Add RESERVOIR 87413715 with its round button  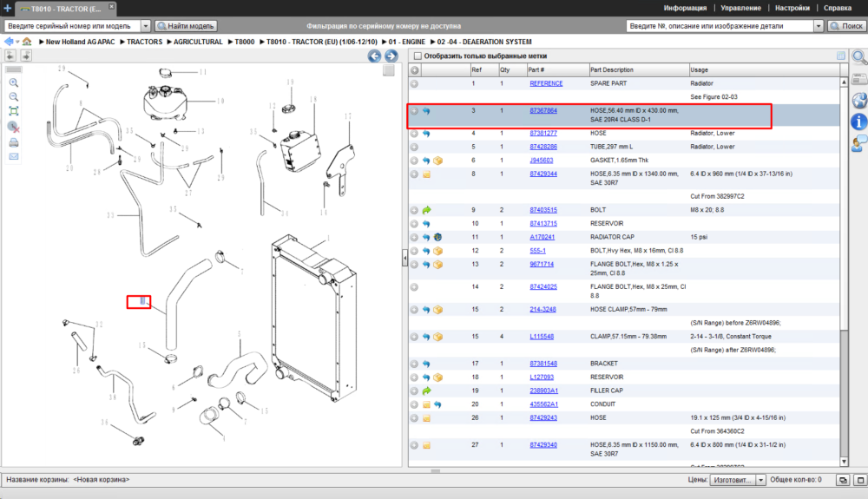click(414, 224)
